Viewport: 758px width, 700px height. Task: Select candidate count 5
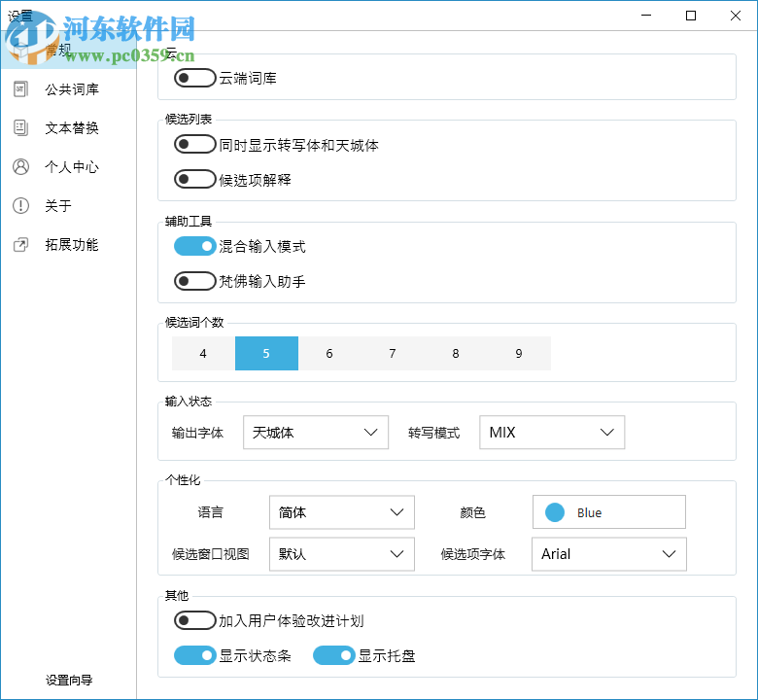pyautogui.click(x=266, y=354)
